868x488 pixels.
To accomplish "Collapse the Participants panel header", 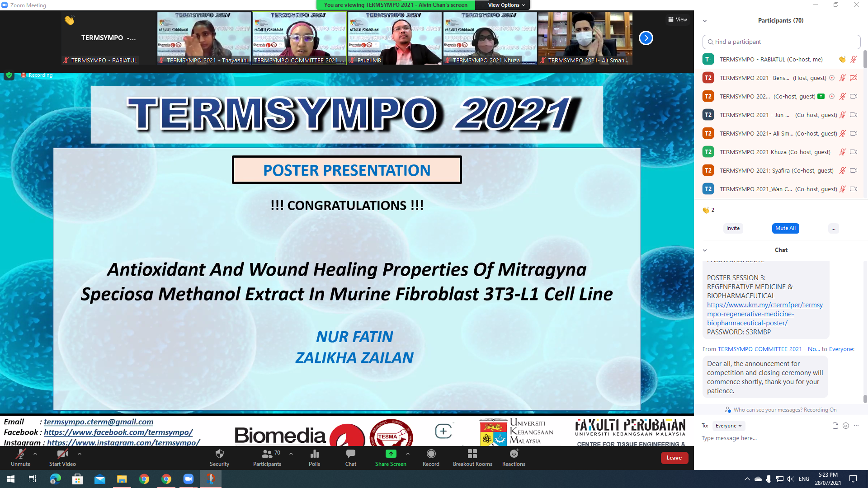I will pos(705,20).
